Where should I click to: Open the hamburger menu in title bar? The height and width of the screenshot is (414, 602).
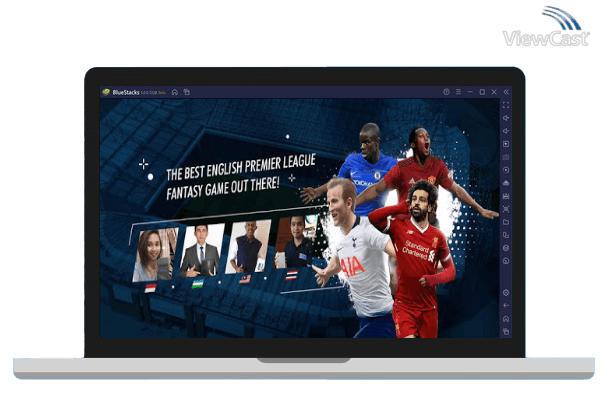click(x=458, y=92)
